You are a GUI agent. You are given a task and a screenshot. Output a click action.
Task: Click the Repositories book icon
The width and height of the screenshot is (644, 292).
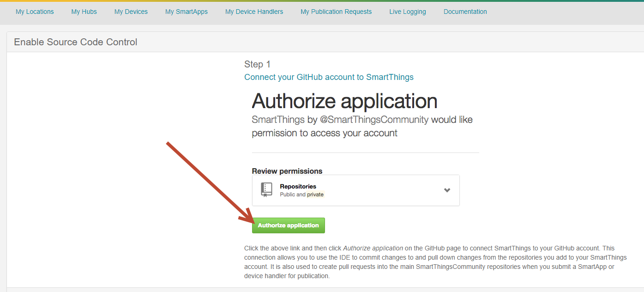tap(266, 189)
